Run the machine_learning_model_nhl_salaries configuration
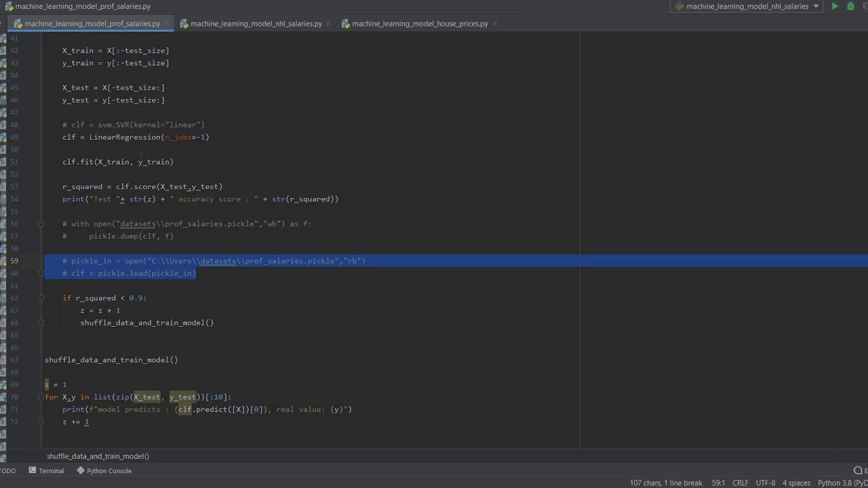Viewport: 868px width, 488px height. pos(835,6)
